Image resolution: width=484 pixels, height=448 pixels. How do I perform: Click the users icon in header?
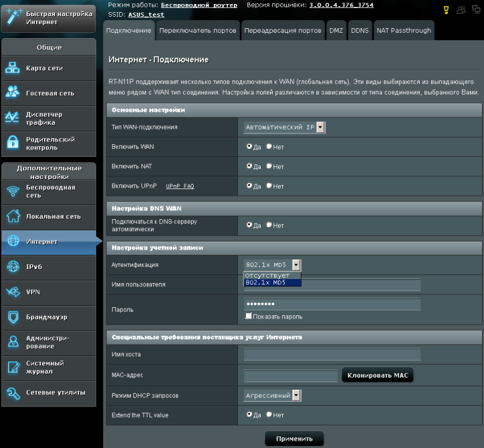pos(461,10)
